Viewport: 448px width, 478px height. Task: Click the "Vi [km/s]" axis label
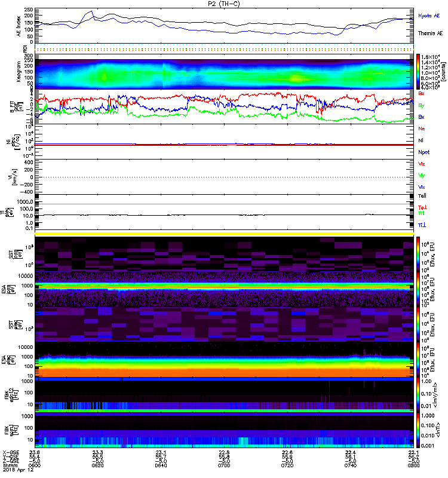tap(13, 177)
